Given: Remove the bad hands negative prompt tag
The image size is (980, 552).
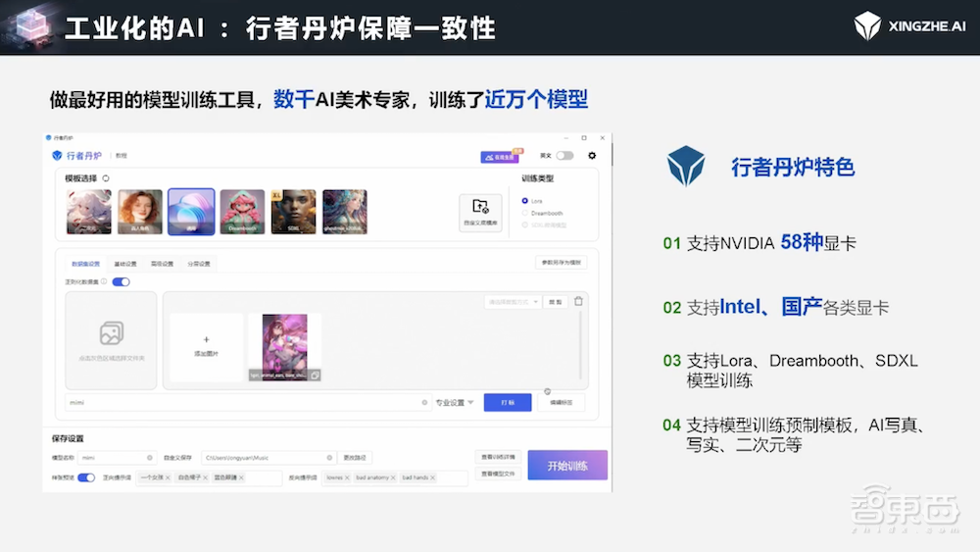Looking at the screenshot, I should click(x=432, y=477).
